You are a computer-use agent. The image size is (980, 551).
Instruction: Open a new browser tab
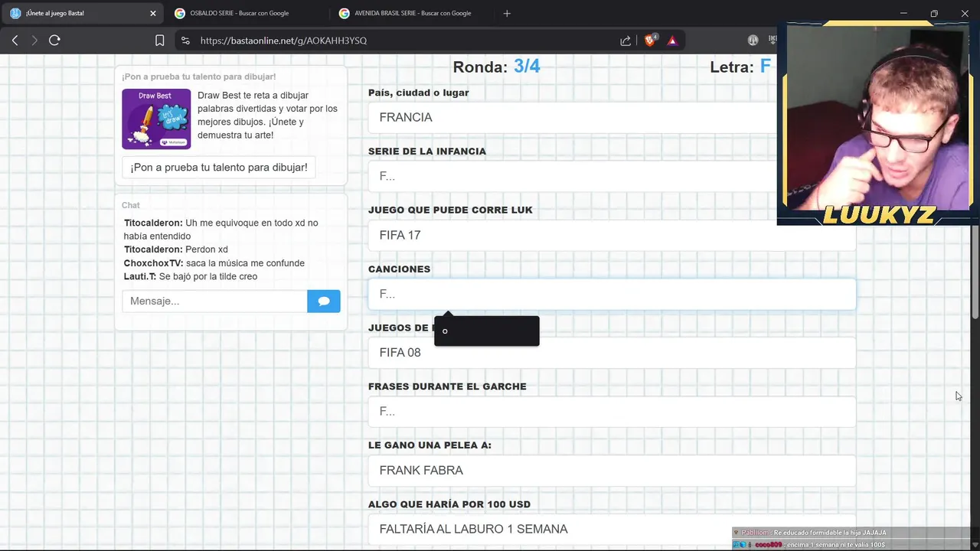(x=507, y=13)
